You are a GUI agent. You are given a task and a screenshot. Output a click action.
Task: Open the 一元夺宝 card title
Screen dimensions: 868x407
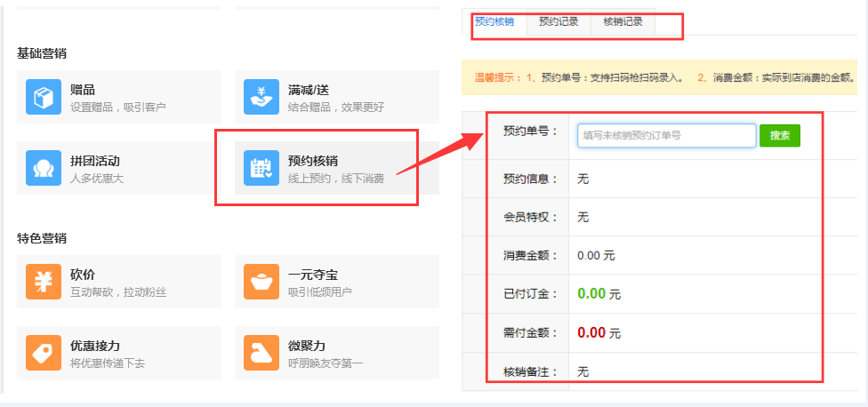click(313, 275)
